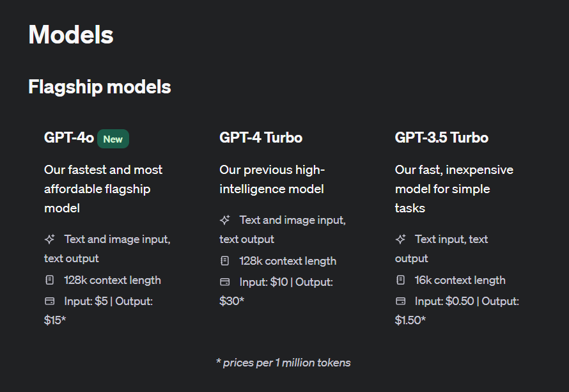Click the context length icon for GPT-3.5 Turbo
569x392 pixels.
(x=400, y=280)
